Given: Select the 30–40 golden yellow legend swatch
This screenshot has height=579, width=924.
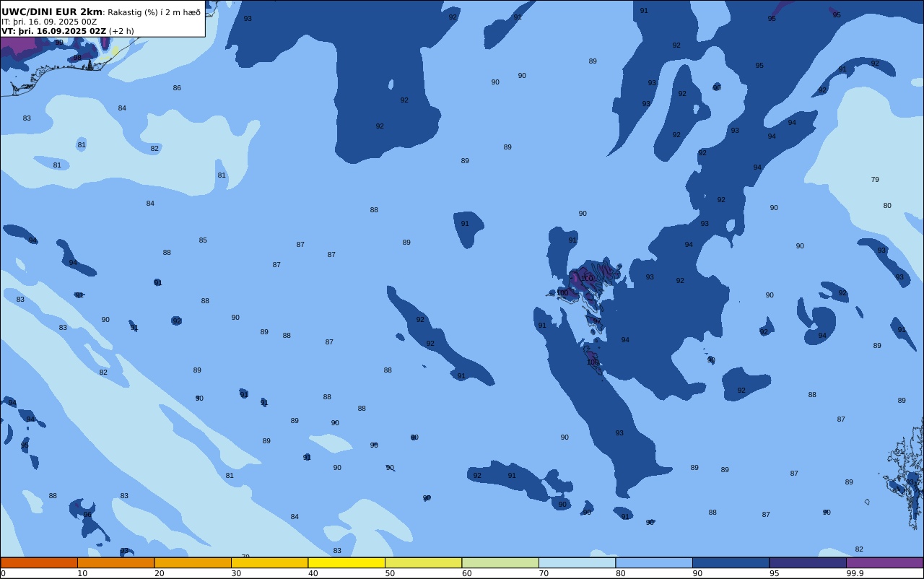Looking at the screenshot, I should click(x=269, y=562).
